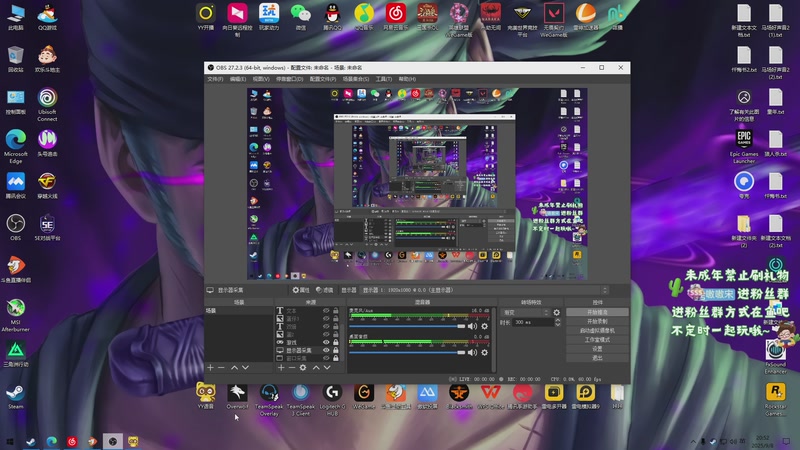Viewport: 800px width, 450px height.
Task: Open the 显示器 selection dropdown
Action: coord(485,290)
